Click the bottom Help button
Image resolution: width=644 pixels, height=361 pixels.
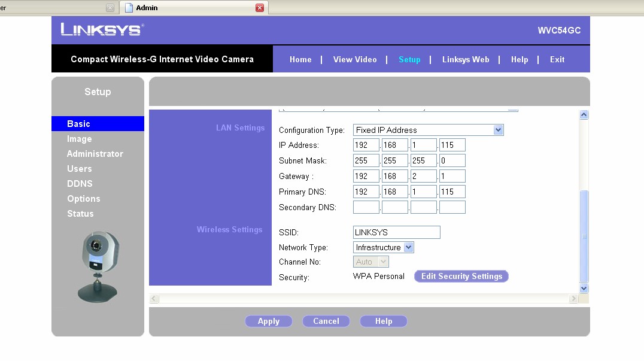click(384, 321)
